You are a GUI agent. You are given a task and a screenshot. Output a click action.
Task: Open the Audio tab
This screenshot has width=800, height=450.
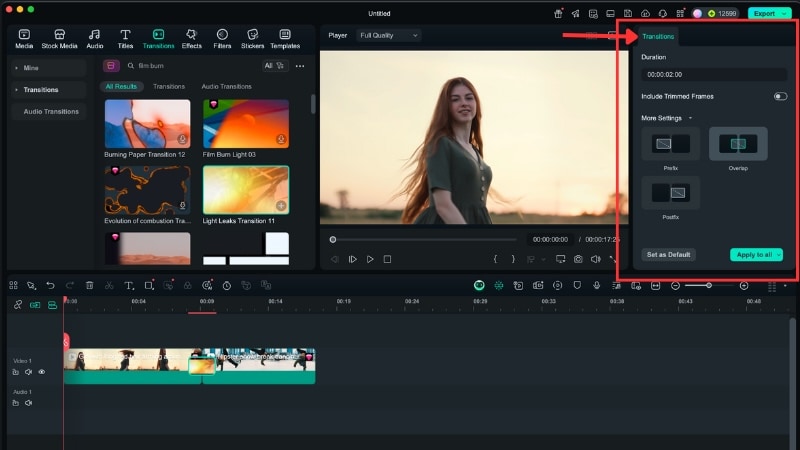point(94,39)
